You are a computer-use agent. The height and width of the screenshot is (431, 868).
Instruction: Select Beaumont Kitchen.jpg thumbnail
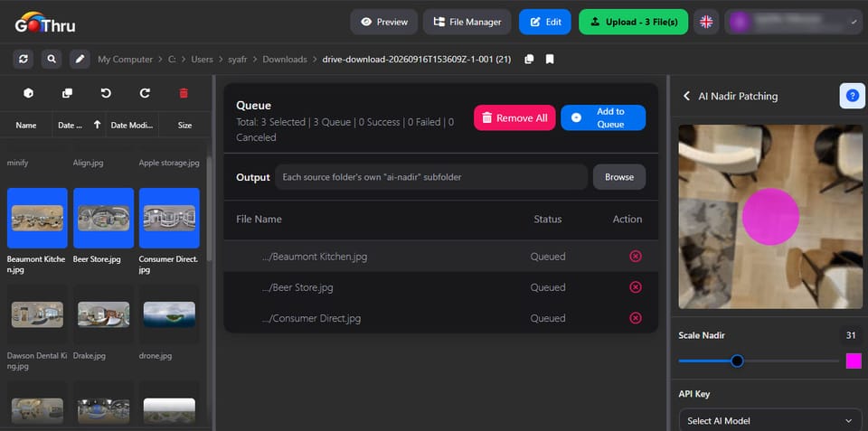coord(37,218)
